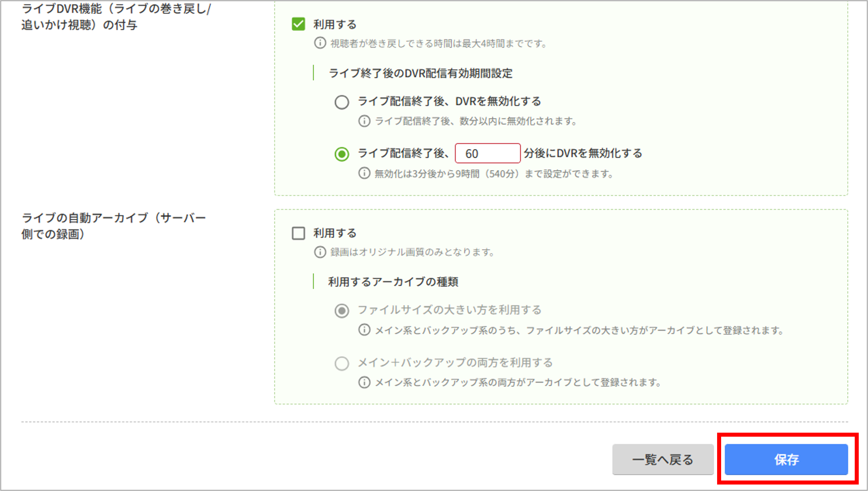Image resolution: width=868 pixels, height=491 pixels.
Task: Select ライブ配信終了後、DVRを無効化する radio button
Action: [342, 102]
